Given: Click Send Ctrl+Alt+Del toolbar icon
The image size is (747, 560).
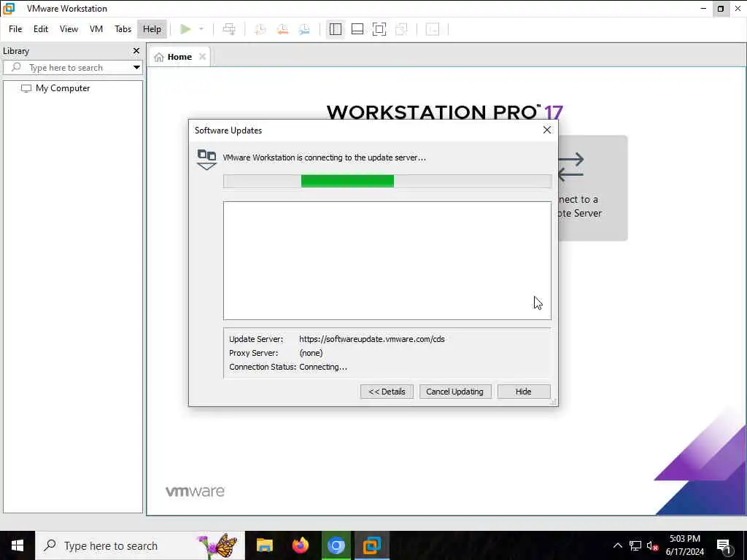Looking at the screenshot, I should coord(229,29).
